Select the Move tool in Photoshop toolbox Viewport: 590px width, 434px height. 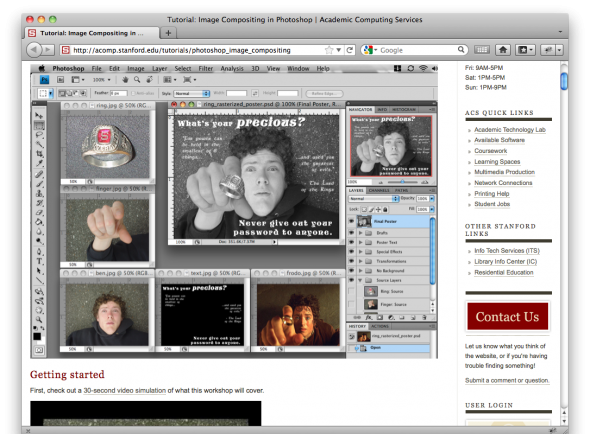point(39,115)
